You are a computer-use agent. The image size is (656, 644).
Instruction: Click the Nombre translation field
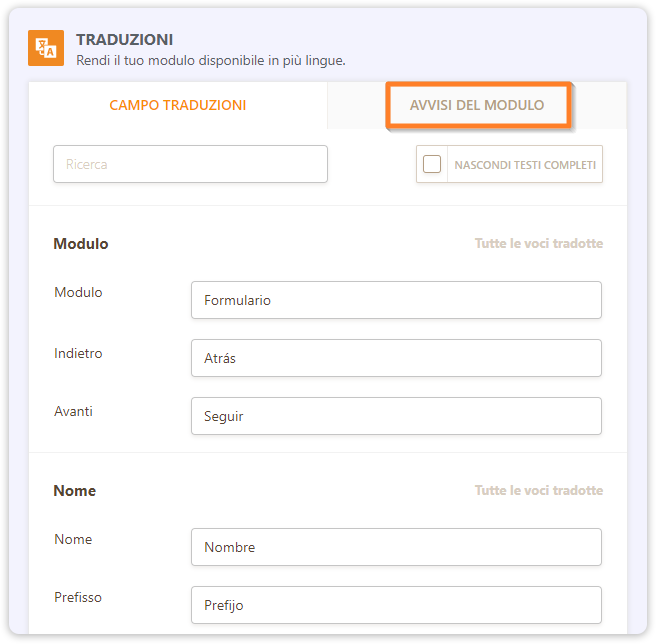point(396,547)
